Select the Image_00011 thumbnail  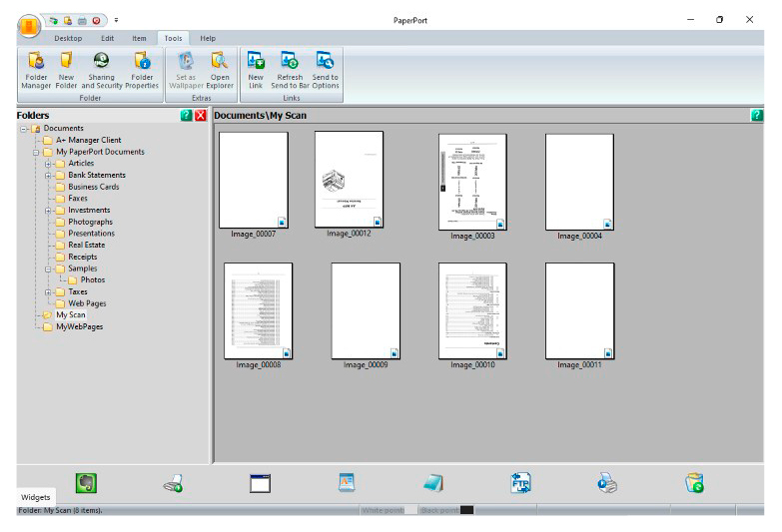pos(579,310)
